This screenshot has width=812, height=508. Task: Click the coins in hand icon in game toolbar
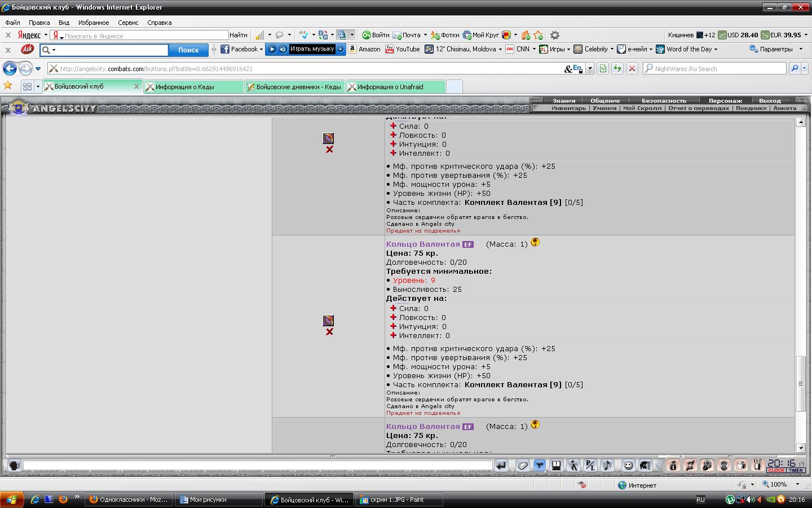(707, 466)
